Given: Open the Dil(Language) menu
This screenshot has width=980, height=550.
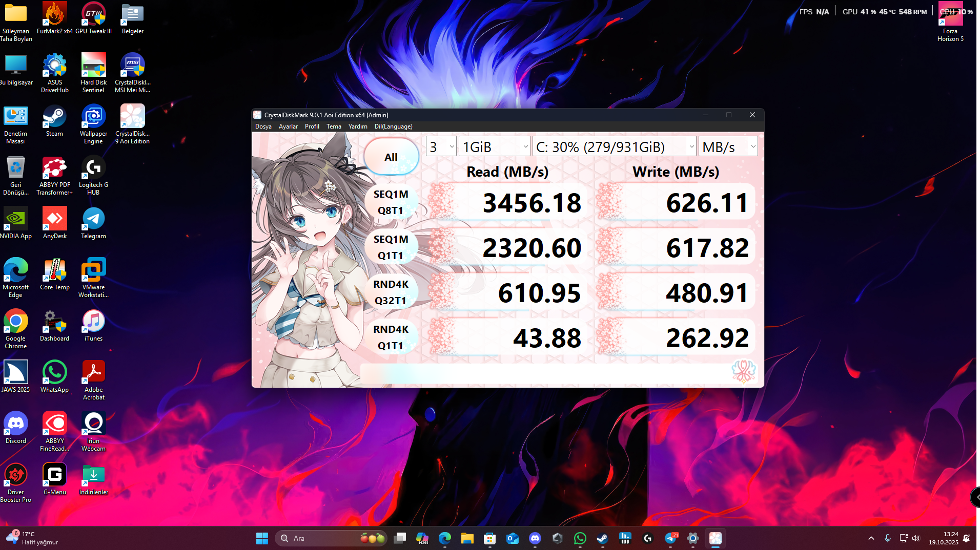Looking at the screenshot, I should click(393, 126).
